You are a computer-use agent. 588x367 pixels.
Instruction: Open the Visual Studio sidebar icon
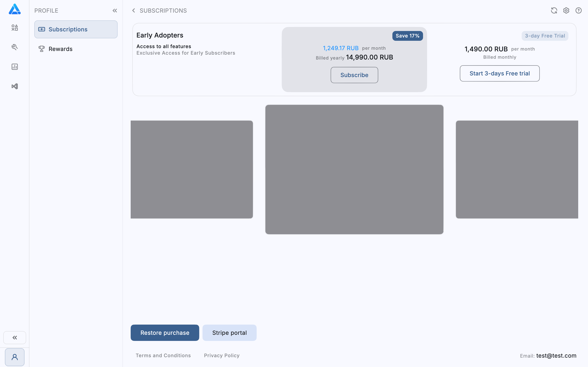14,86
